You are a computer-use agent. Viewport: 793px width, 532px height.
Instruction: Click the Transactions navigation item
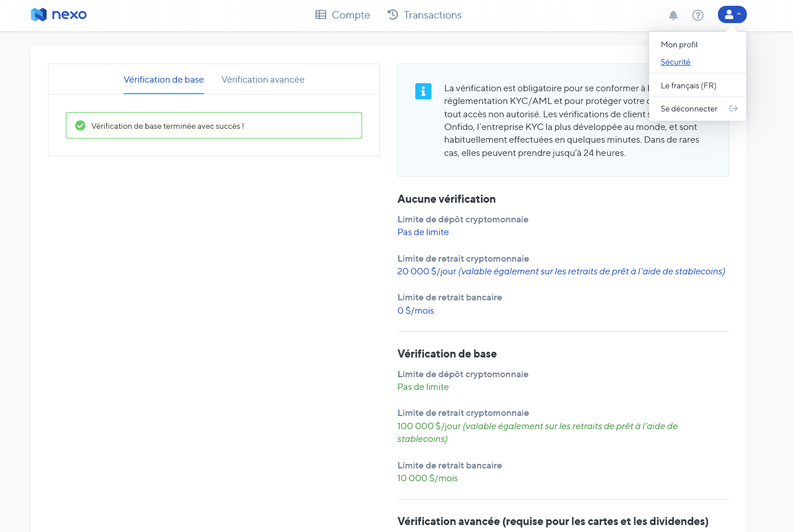point(433,14)
